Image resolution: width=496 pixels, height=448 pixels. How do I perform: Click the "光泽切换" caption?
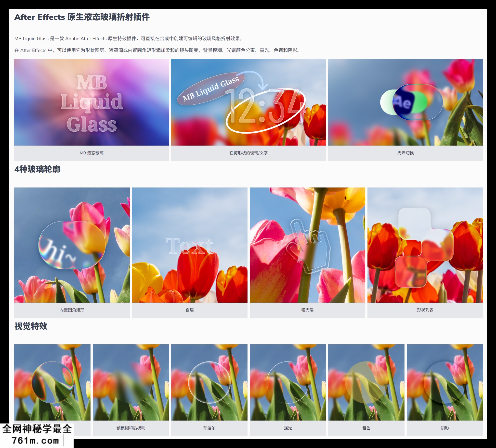(x=405, y=153)
